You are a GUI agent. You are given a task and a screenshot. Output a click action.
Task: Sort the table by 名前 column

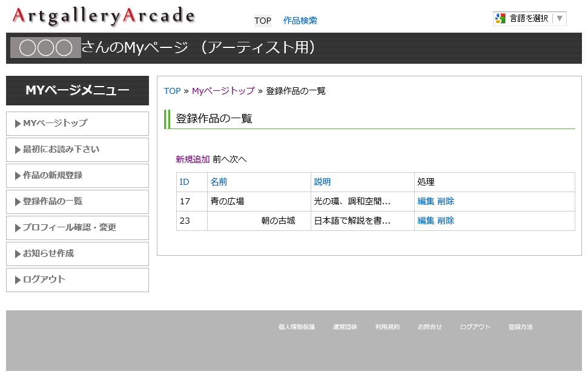point(219,182)
